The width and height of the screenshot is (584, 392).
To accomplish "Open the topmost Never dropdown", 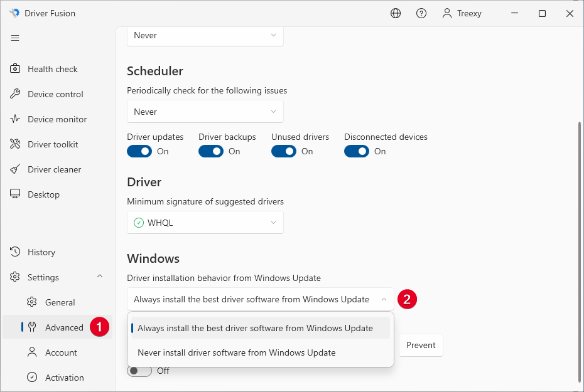I will pos(205,36).
